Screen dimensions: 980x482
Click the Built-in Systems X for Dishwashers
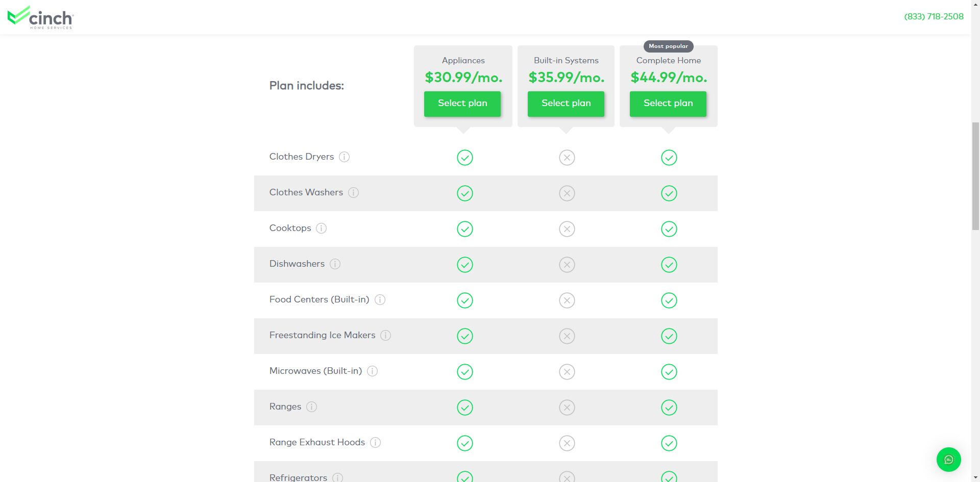pos(567,265)
